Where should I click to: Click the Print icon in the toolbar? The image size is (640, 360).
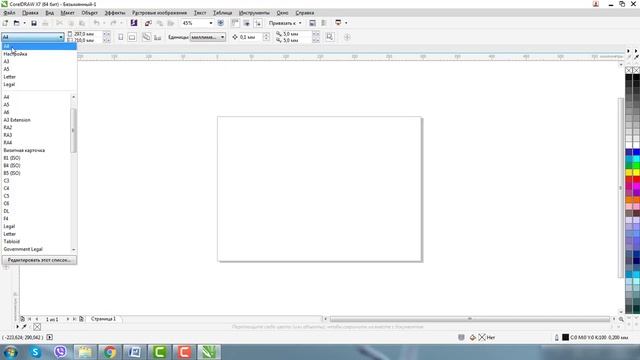(x=45, y=23)
